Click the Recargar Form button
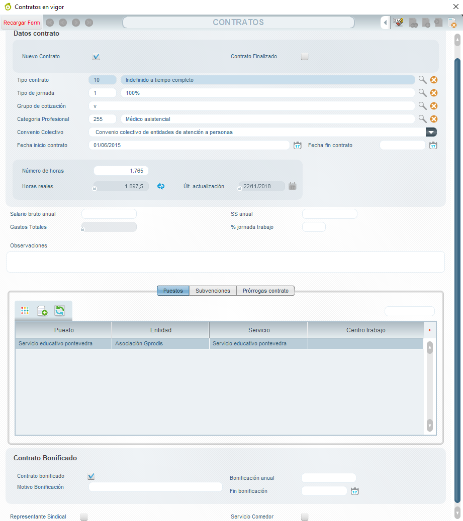This screenshot has height=521, width=463. 22,23
